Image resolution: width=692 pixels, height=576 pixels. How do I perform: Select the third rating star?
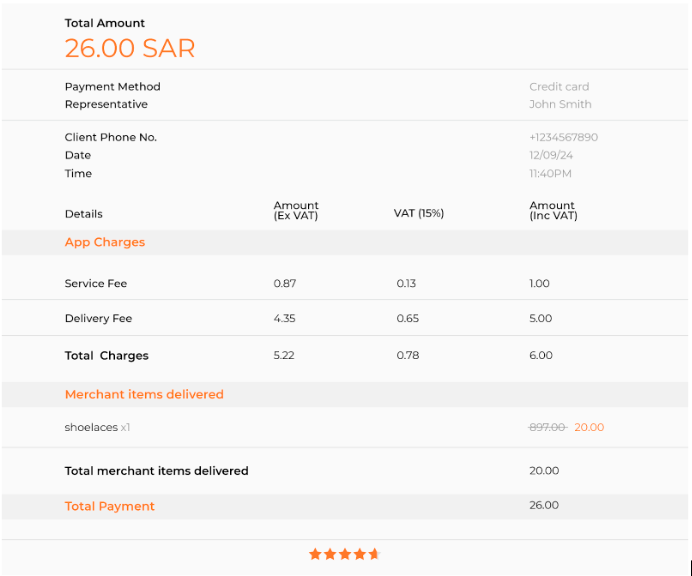345,553
